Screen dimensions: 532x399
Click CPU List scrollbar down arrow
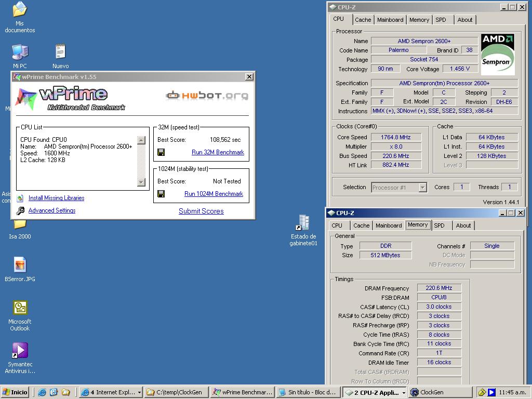pos(141,182)
